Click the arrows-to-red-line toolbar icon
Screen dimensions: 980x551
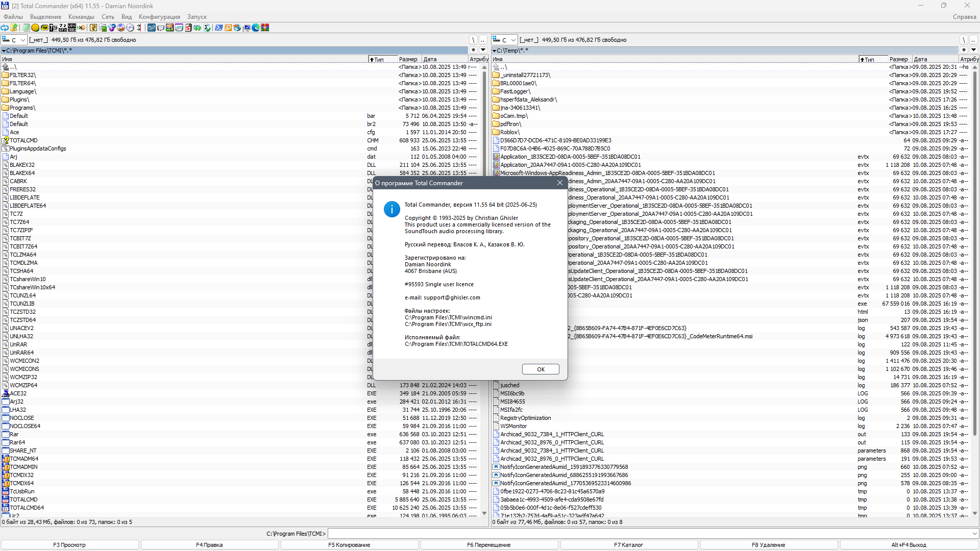coord(139,28)
